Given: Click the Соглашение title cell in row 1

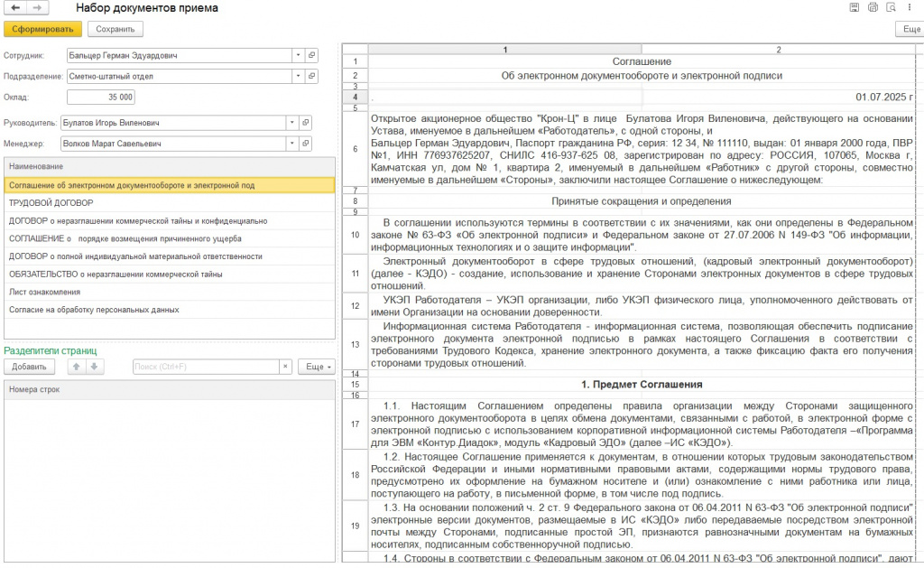Looking at the screenshot, I should pyautogui.click(x=642, y=61).
